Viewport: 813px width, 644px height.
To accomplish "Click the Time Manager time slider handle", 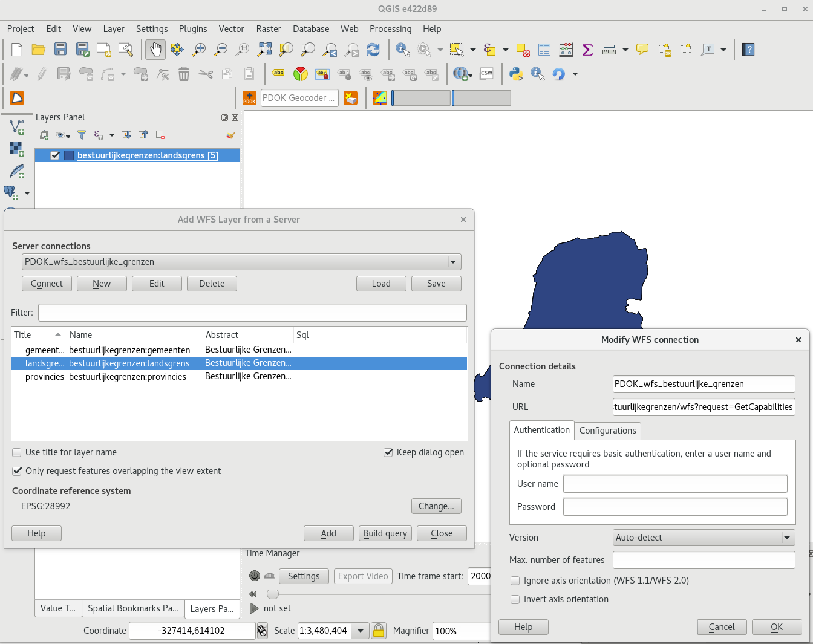I will pos(273,594).
